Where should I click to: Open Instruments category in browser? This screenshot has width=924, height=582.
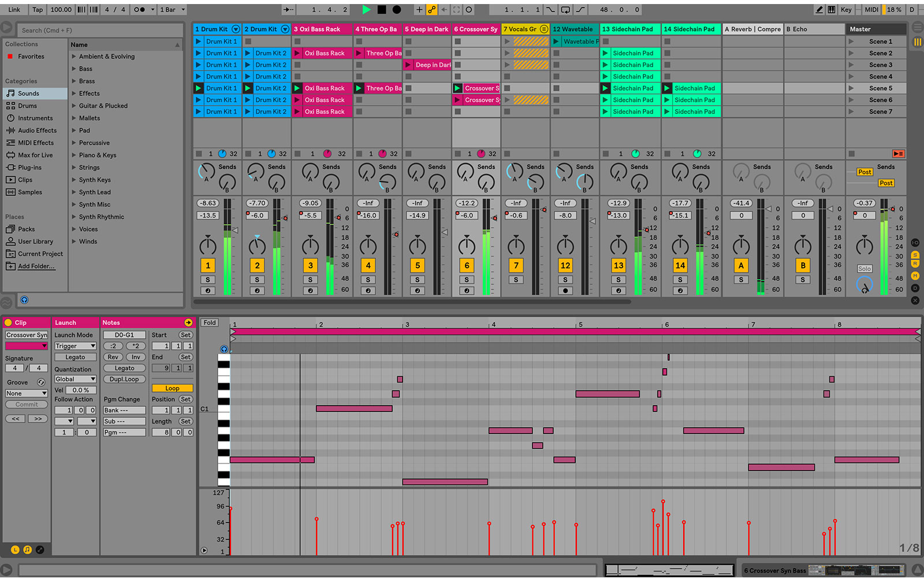(x=35, y=118)
